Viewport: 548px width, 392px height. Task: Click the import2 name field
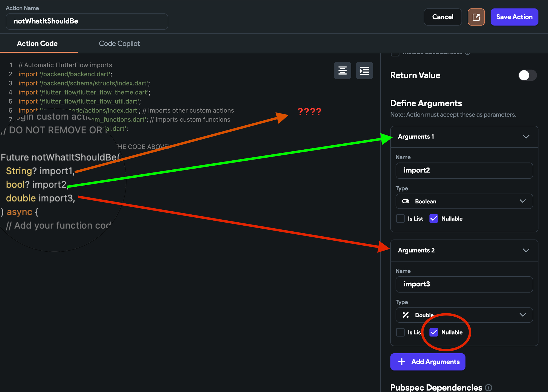[x=464, y=171]
